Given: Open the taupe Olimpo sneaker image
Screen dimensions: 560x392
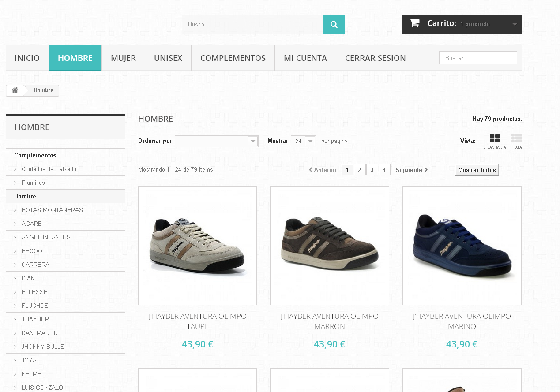Looking at the screenshot, I should point(197,246).
